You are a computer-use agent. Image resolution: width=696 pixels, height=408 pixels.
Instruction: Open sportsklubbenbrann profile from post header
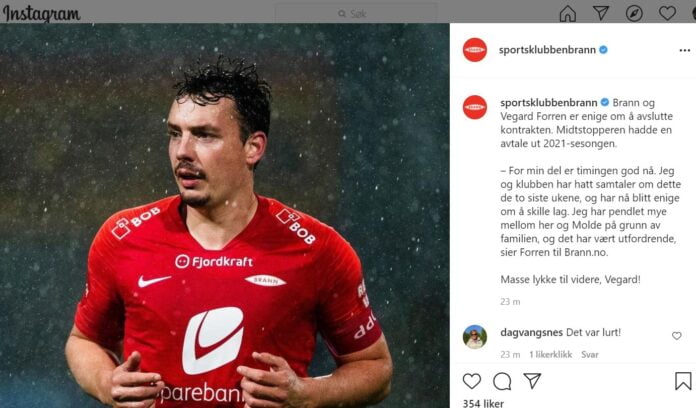point(547,50)
